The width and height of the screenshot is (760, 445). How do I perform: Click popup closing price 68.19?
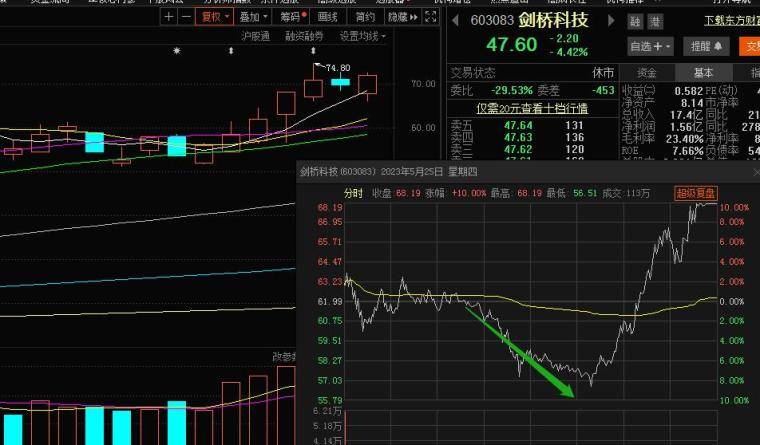pos(408,193)
